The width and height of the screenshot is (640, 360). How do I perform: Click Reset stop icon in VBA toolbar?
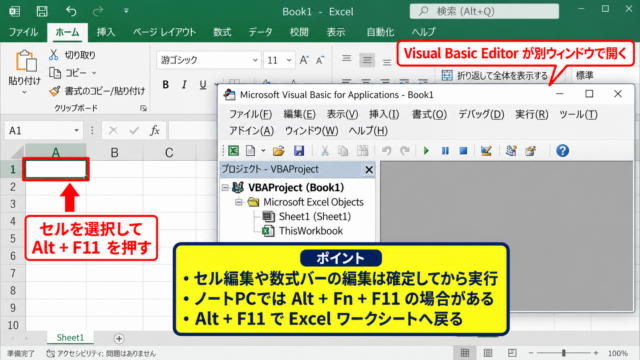pyautogui.click(x=463, y=151)
